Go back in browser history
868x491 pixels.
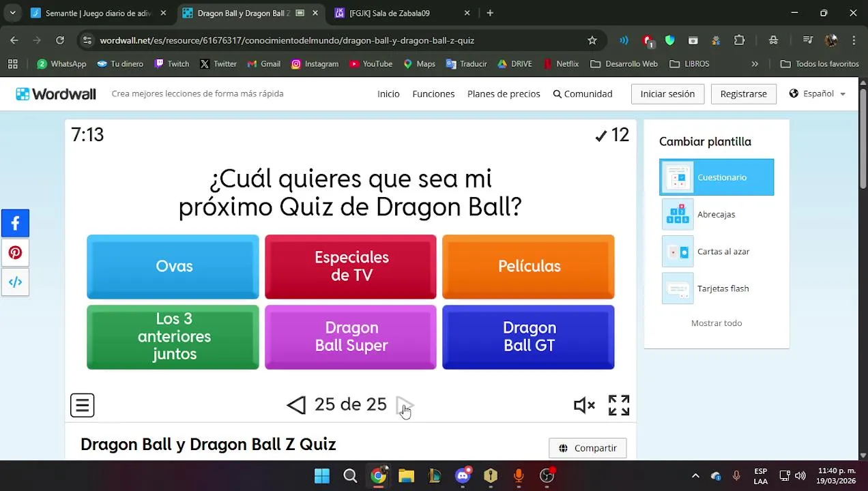click(14, 40)
